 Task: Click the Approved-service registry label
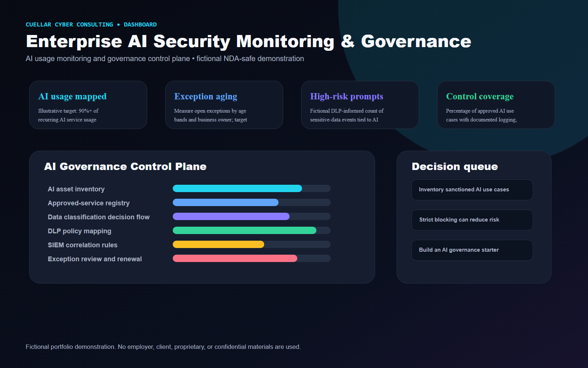pyautogui.click(x=89, y=203)
